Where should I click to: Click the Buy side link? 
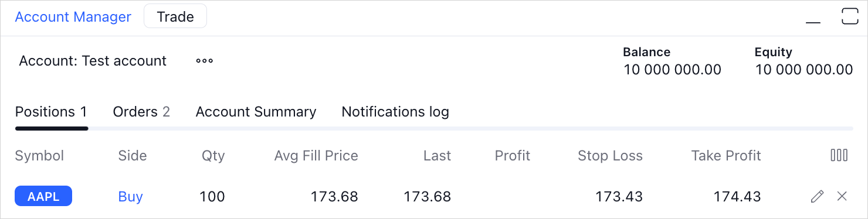pyautogui.click(x=130, y=197)
